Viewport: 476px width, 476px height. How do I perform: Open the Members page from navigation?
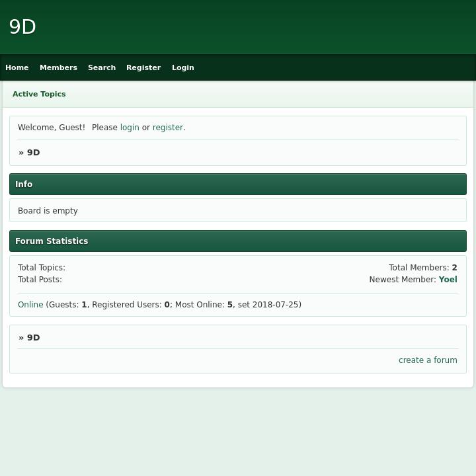coord(58,67)
